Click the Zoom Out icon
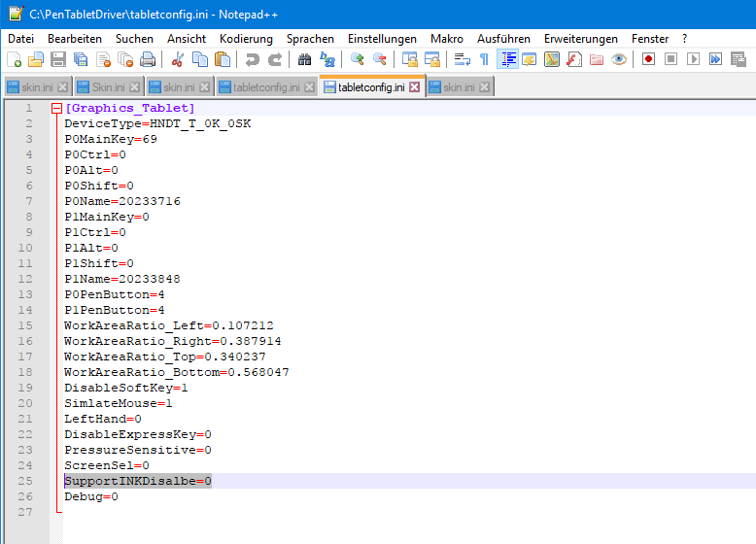 point(379,60)
